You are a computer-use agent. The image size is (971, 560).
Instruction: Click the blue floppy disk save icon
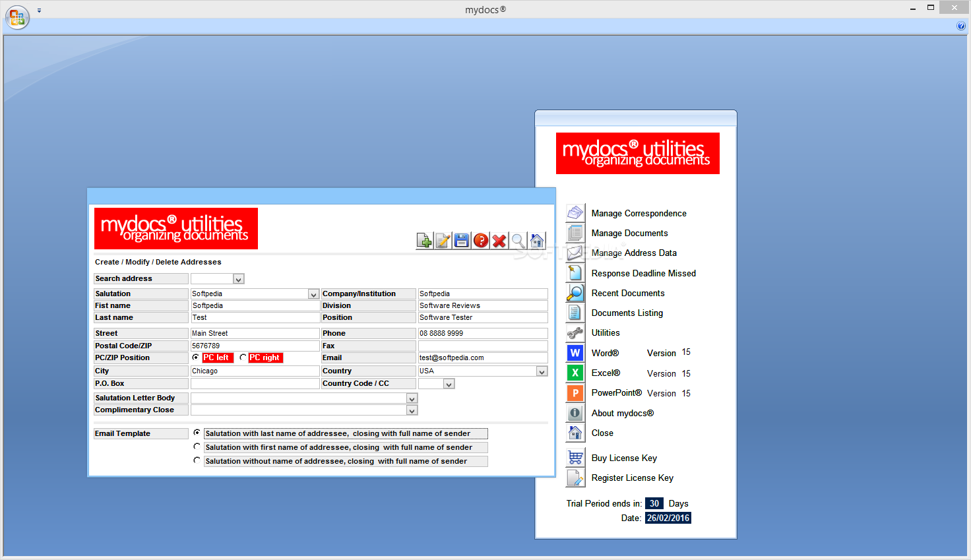(462, 241)
